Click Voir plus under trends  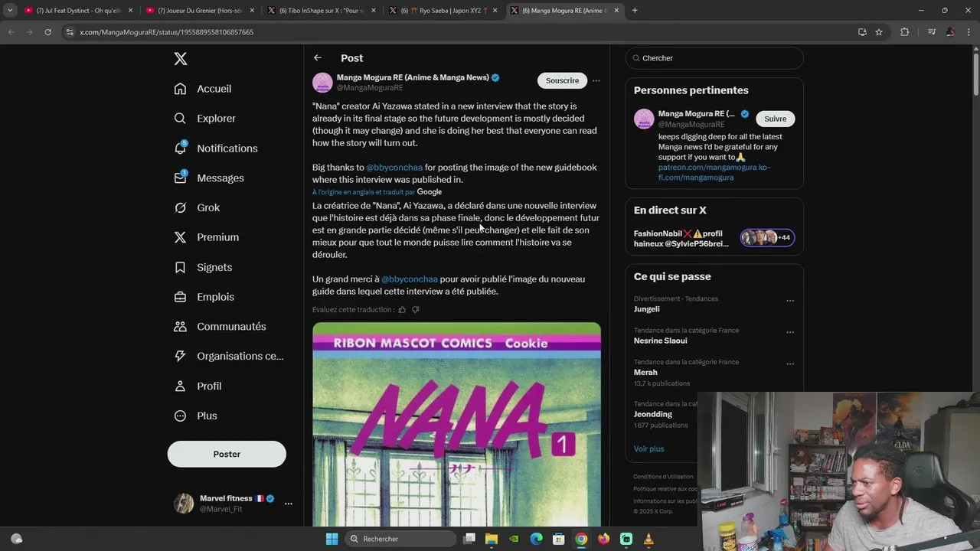649,449
